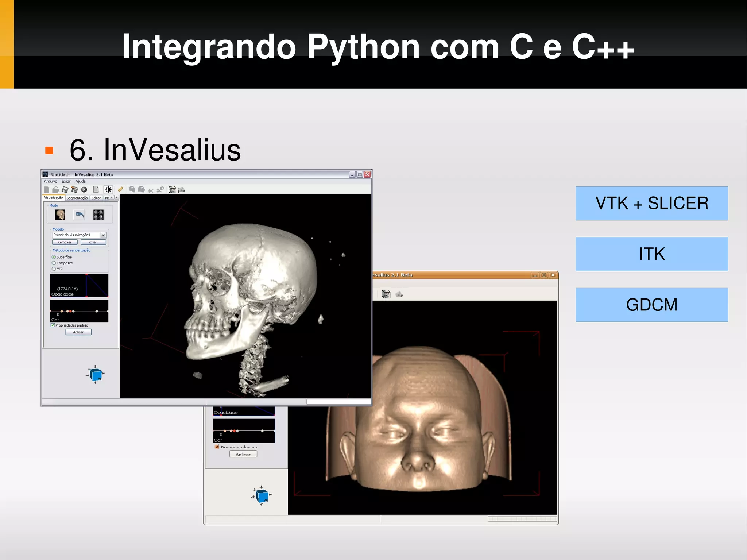Screen dimensions: 747x560
Task: Click the progress bar in the back window status bar
Action: pyautogui.click(x=522, y=519)
